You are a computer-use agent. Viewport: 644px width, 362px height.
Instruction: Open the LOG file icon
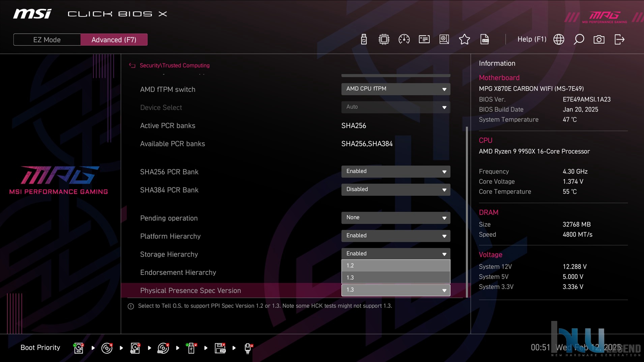tap(485, 39)
